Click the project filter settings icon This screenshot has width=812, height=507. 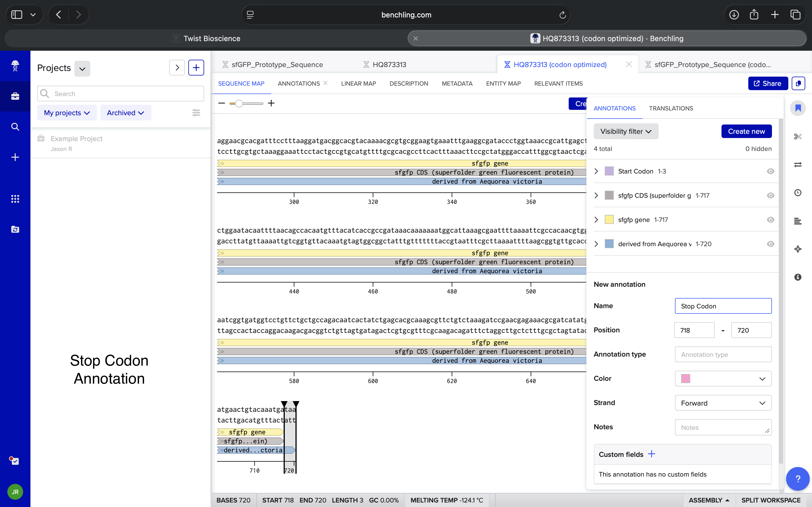click(196, 113)
